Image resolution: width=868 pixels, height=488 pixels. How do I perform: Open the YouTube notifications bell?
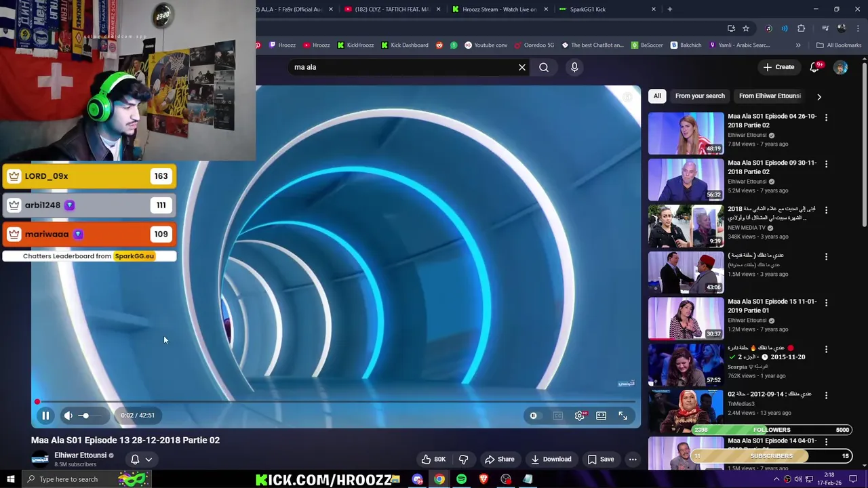click(x=816, y=67)
